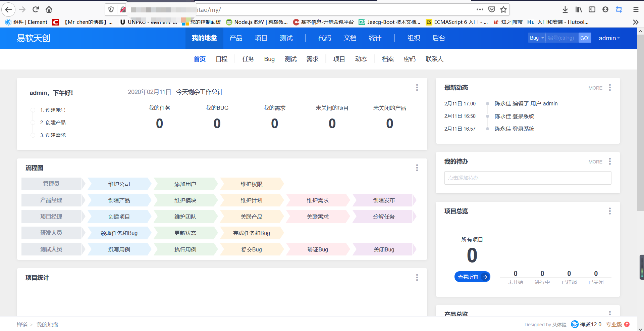Click 添加用户 flowchart step
Viewport: 644px width, 331px height.
185,184
